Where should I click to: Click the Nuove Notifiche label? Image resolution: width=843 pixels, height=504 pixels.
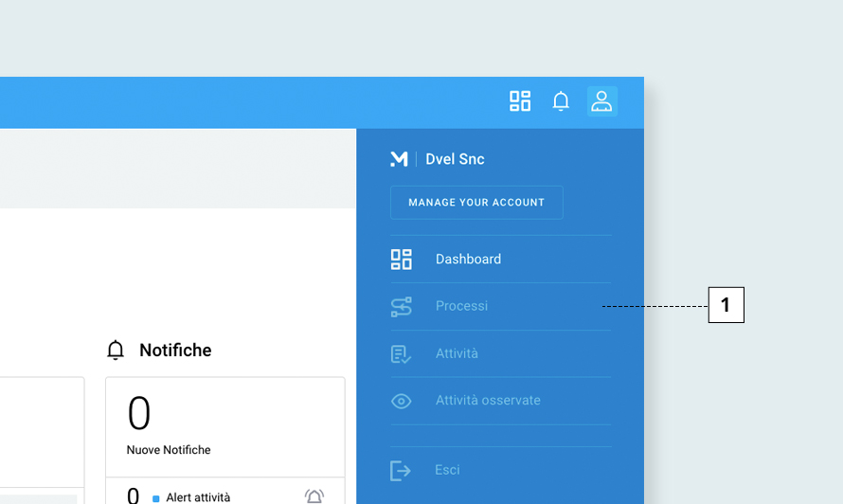click(169, 450)
